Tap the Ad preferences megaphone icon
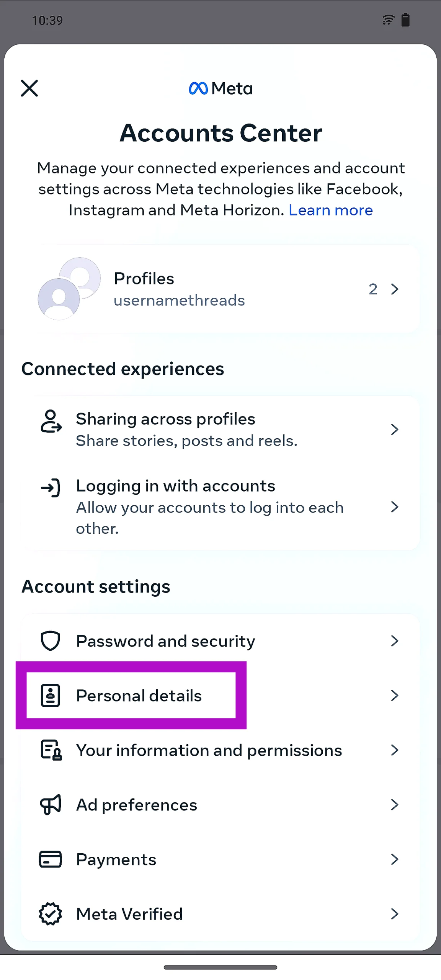The width and height of the screenshot is (441, 980). pyautogui.click(x=51, y=805)
